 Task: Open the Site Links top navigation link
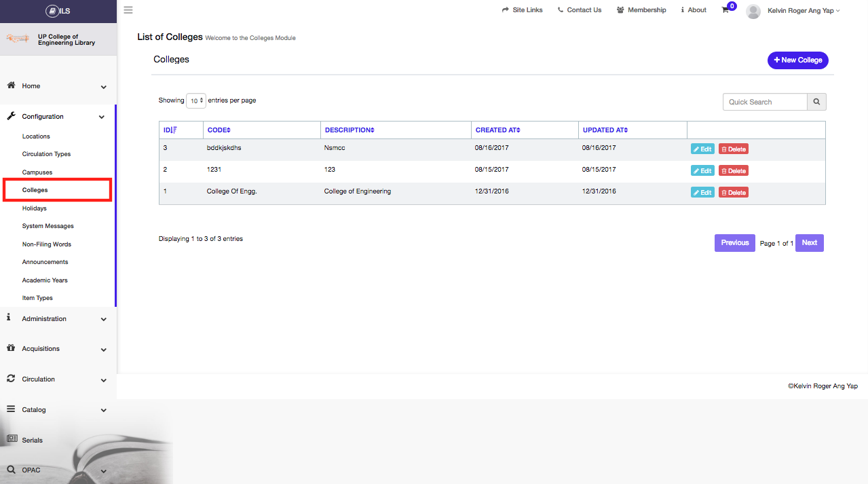tap(522, 10)
